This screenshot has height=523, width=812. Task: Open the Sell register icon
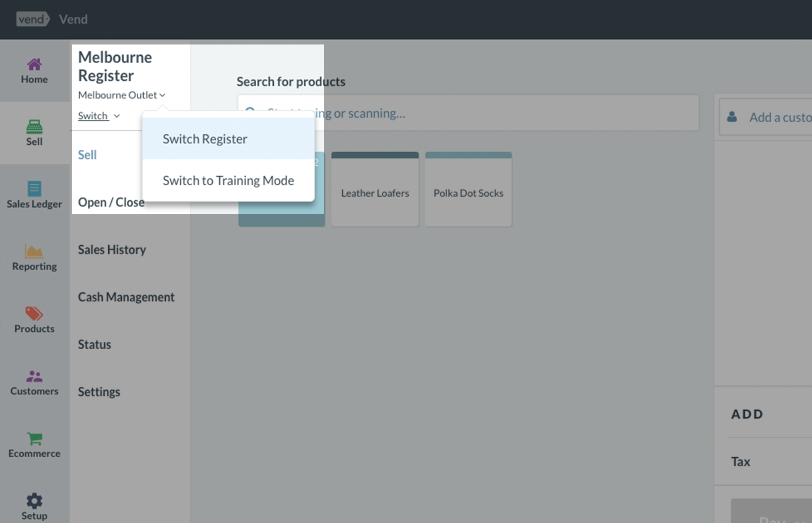click(34, 126)
